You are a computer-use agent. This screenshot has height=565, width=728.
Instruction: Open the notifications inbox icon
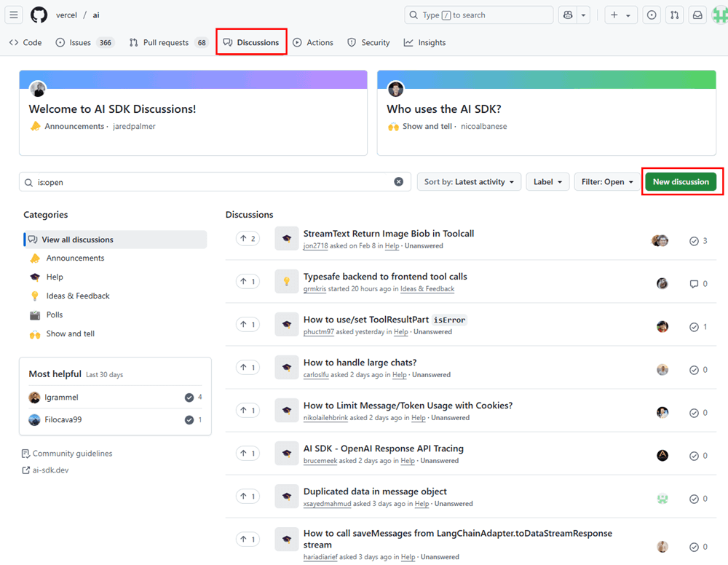point(697,15)
